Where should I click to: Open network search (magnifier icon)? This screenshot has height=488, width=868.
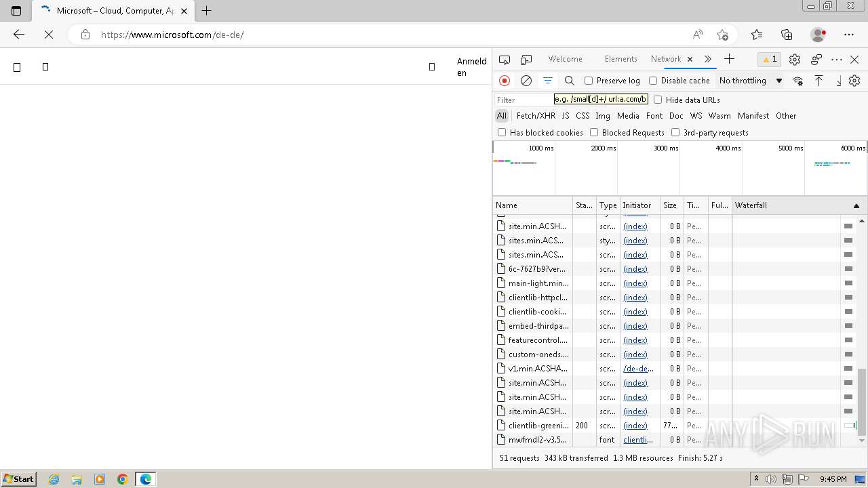coord(569,81)
